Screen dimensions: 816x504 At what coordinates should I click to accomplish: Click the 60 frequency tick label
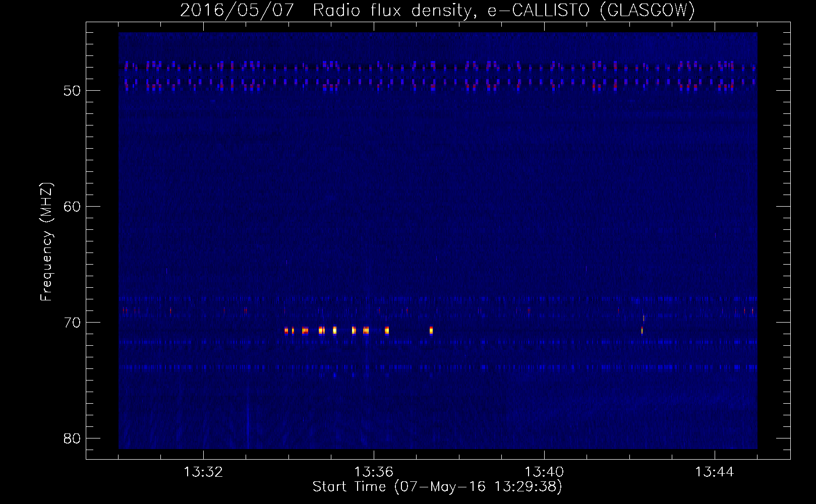tap(73, 207)
